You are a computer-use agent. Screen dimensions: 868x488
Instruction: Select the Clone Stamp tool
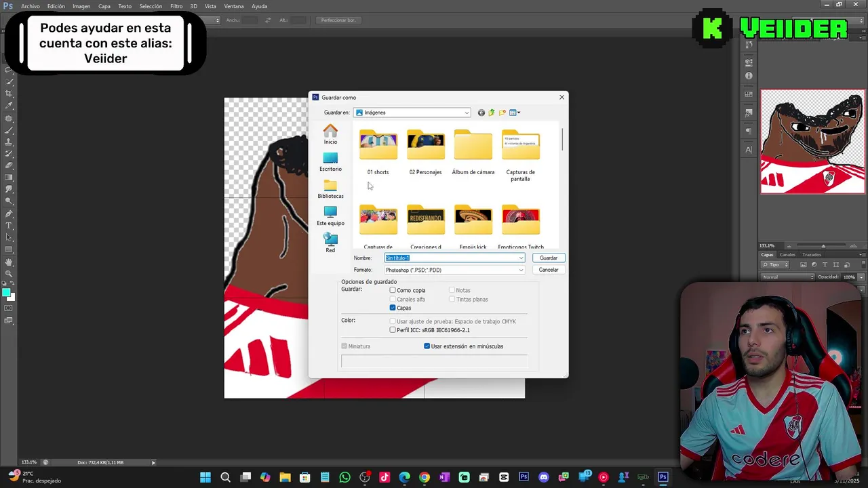(x=9, y=142)
